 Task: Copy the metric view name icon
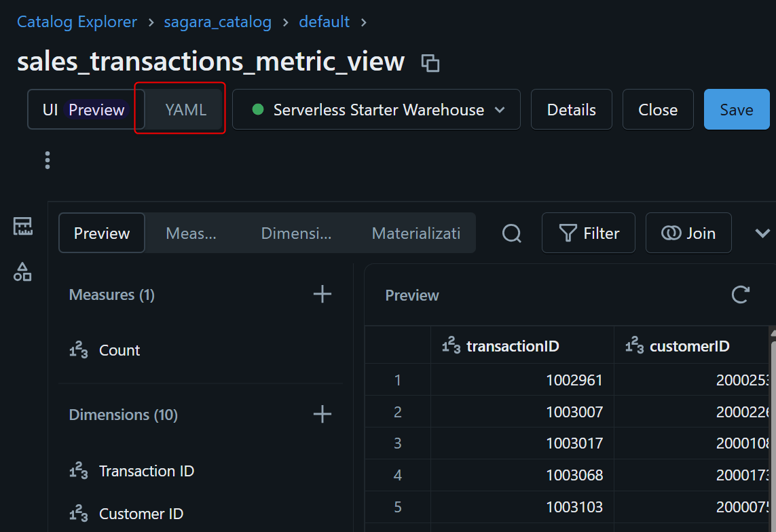[430, 63]
